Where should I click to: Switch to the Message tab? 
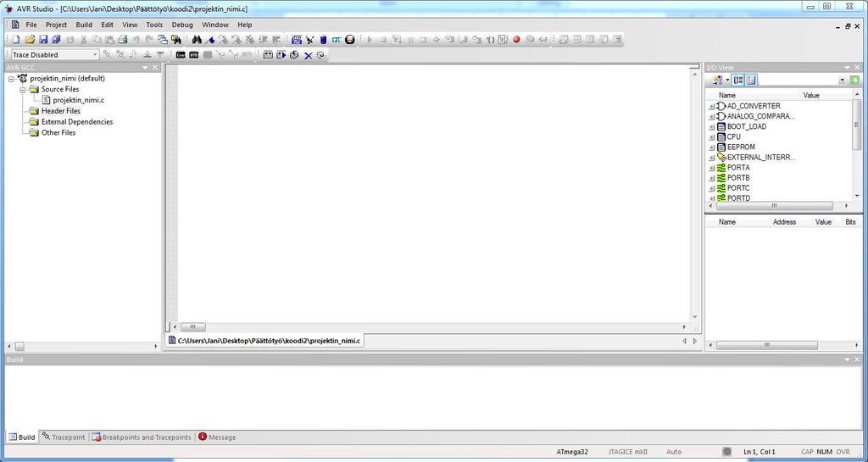tap(217, 437)
